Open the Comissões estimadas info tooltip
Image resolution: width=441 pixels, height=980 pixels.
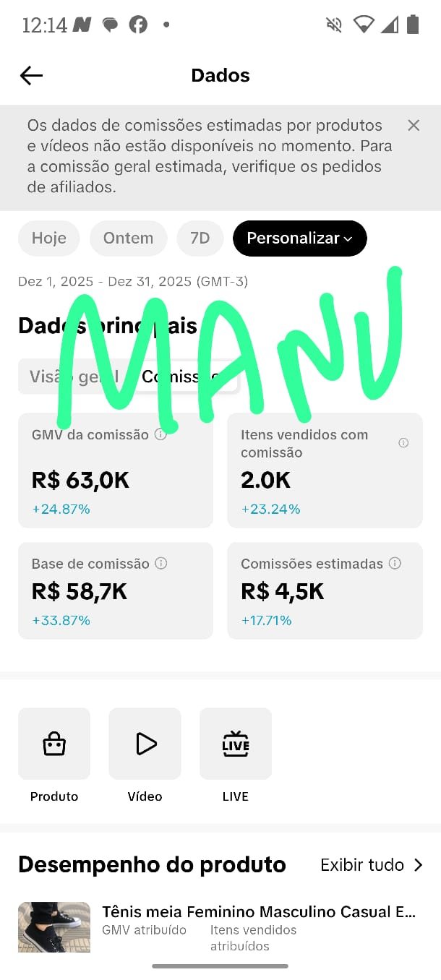point(395,564)
